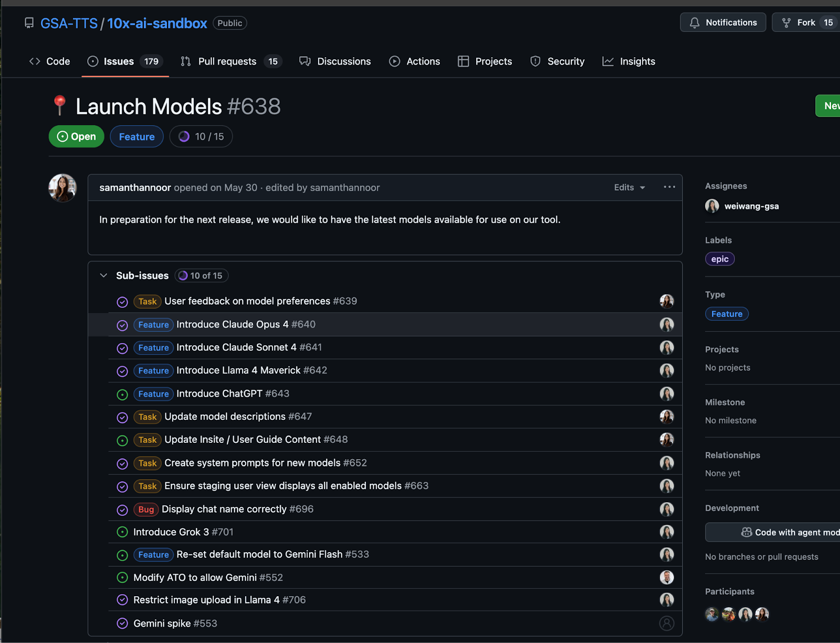Click the Relationships heading in sidebar
The image size is (840, 643).
tap(732, 455)
